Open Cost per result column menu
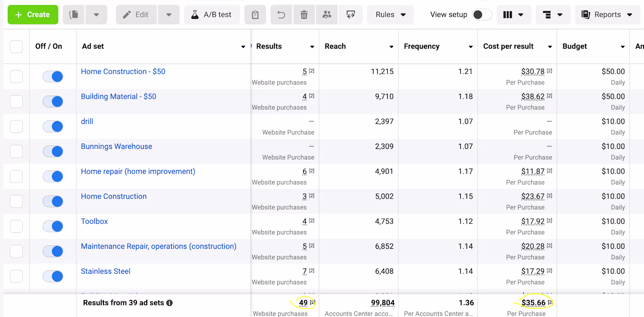 coord(550,47)
